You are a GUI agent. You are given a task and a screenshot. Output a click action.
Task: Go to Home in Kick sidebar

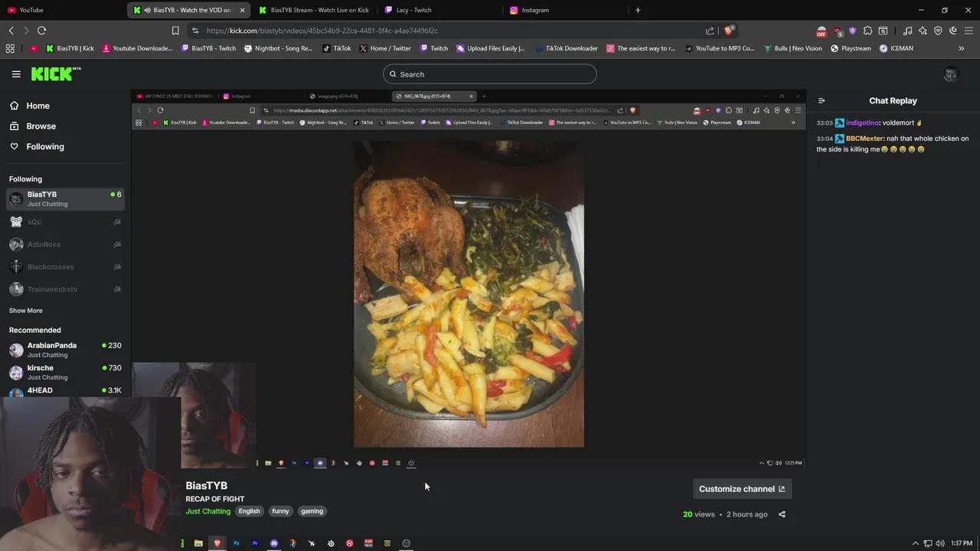(x=29, y=106)
